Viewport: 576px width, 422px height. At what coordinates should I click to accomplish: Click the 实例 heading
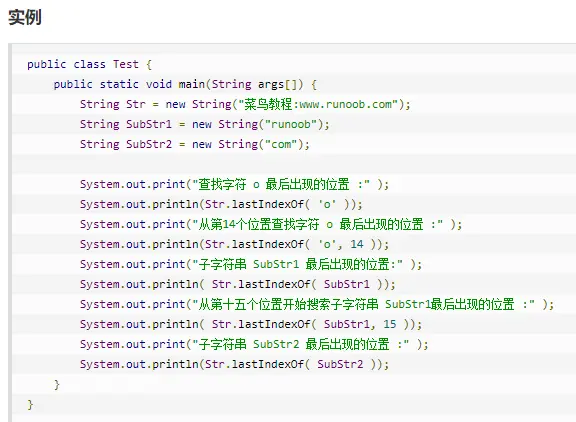25,17
